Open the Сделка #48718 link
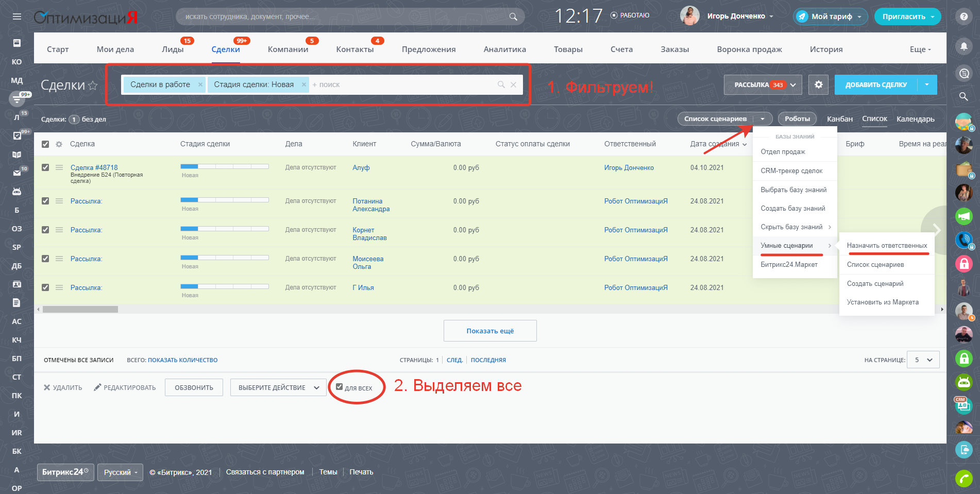The image size is (980, 494). 94,167
